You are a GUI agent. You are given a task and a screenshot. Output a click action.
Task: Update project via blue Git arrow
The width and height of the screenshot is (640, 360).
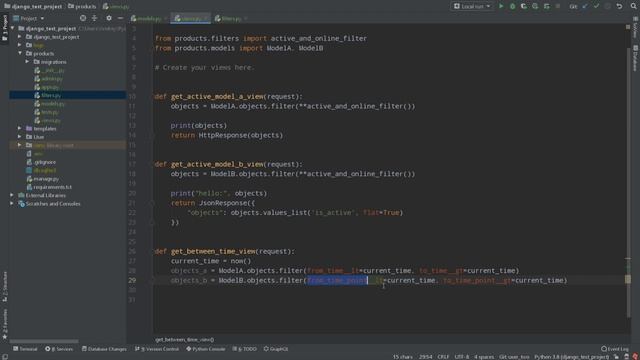pos(585,6)
